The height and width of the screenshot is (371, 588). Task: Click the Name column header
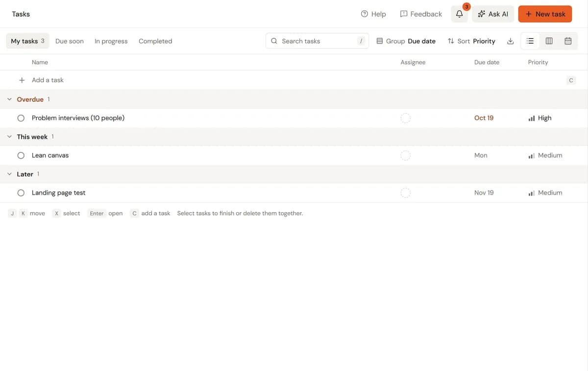40,62
